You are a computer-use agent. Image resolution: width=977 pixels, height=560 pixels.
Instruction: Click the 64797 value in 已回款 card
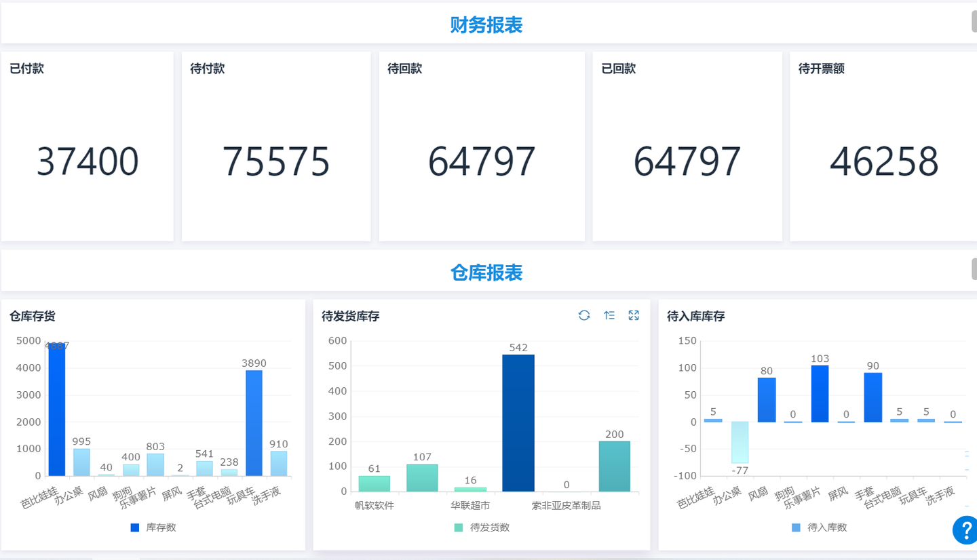point(687,162)
